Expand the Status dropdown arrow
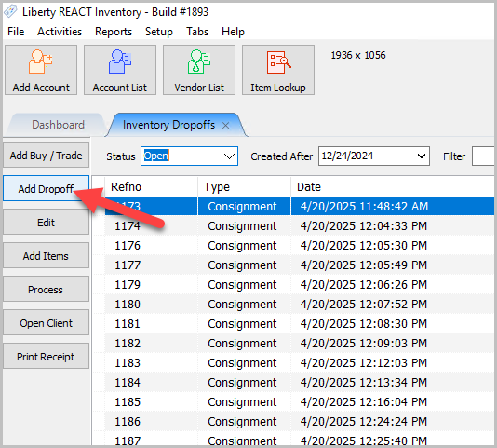Image resolution: width=497 pixels, height=448 pixels. tap(229, 156)
